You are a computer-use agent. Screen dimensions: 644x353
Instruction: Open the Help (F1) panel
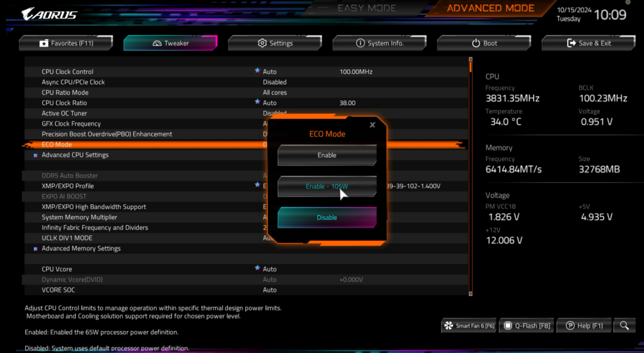(x=584, y=326)
